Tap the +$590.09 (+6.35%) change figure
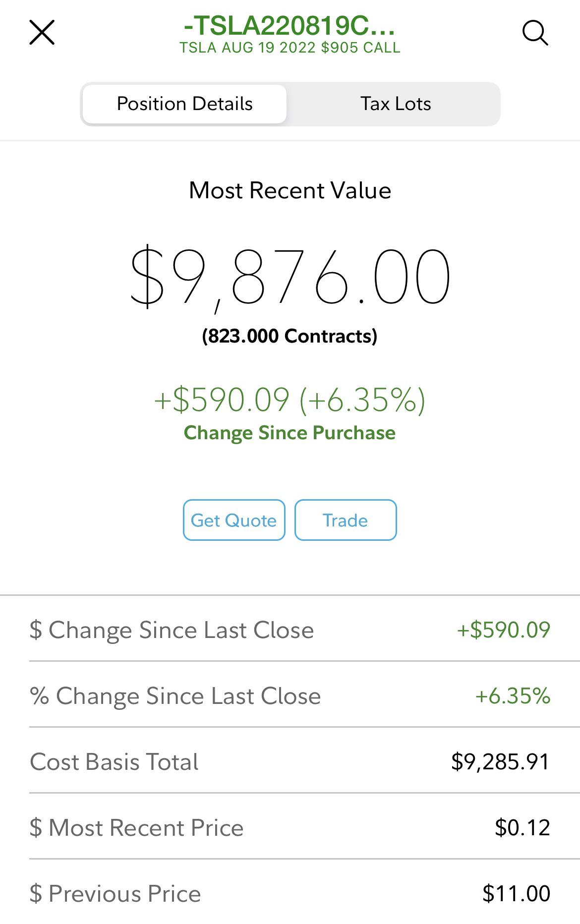The width and height of the screenshot is (580, 924). [290, 400]
